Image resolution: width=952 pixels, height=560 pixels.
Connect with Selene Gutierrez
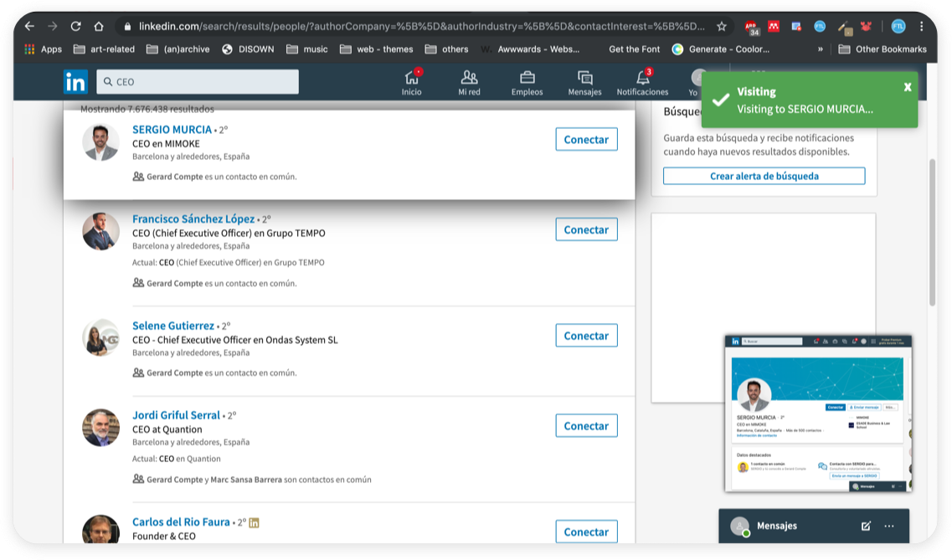tap(586, 336)
